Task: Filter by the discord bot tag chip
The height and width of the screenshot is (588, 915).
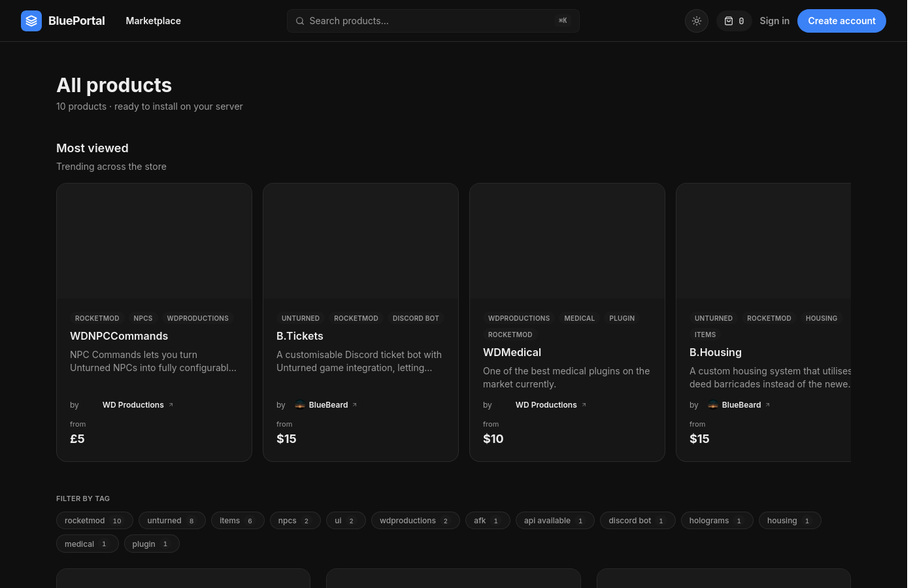Action: [x=638, y=521]
